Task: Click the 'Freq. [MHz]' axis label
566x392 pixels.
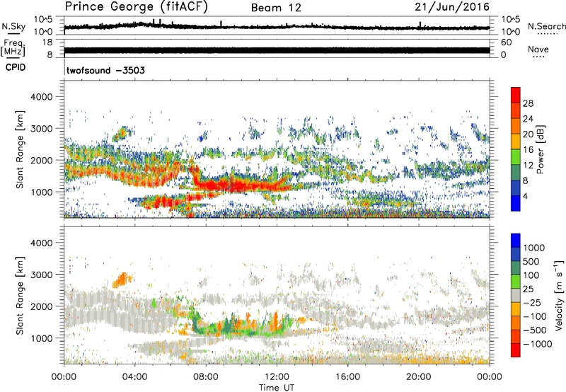Action: 13,47
